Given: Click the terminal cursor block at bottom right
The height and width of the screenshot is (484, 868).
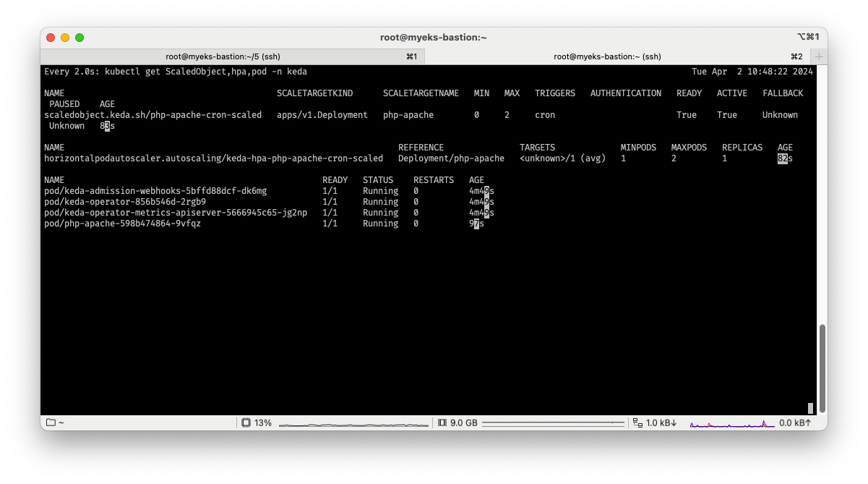Looking at the screenshot, I should coord(810,408).
